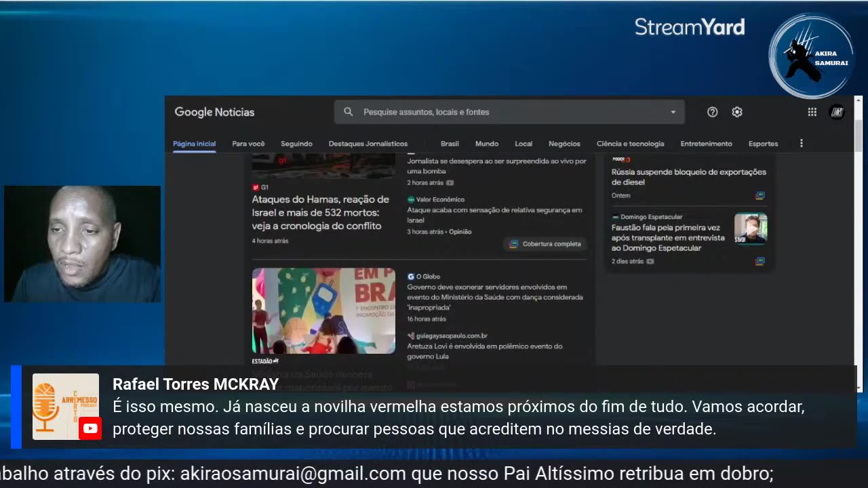This screenshot has width=868, height=488.
Task: Select the Página inicial tab
Action: [194, 144]
